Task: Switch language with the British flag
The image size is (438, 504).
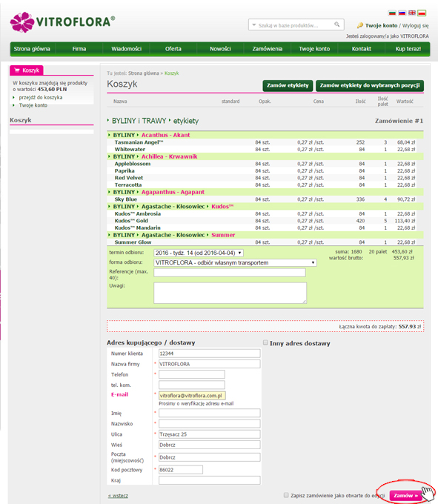Action: [x=411, y=13]
